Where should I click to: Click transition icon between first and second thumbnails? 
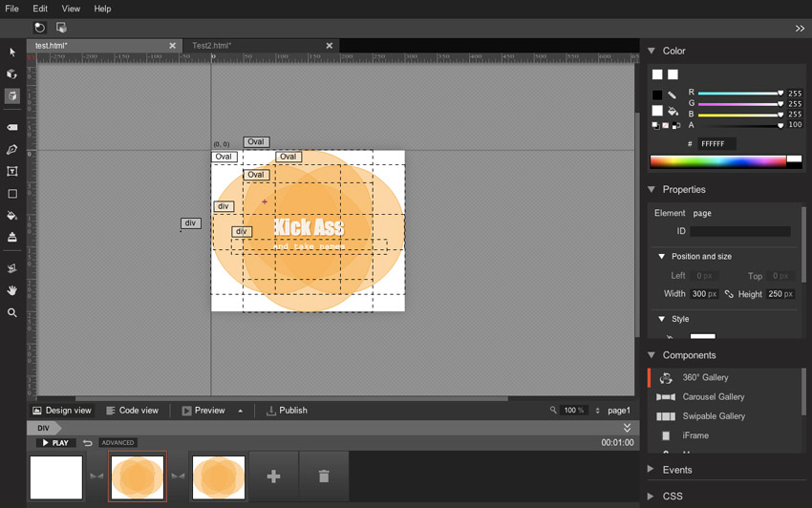tap(96, 476)
